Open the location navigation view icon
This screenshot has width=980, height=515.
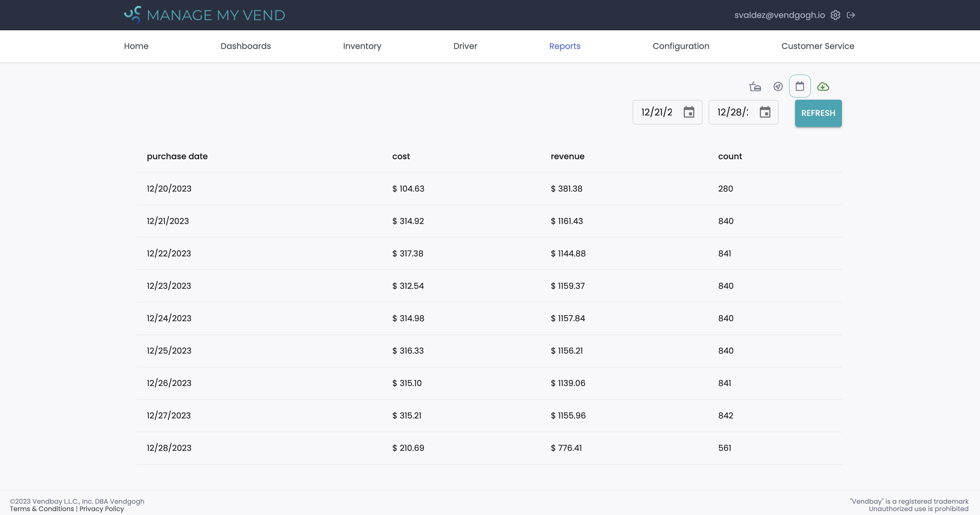[x=777, y=86]
